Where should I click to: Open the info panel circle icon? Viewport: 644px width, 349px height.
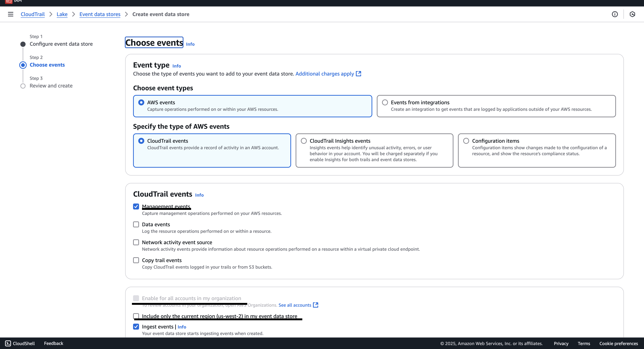(615, 14)
